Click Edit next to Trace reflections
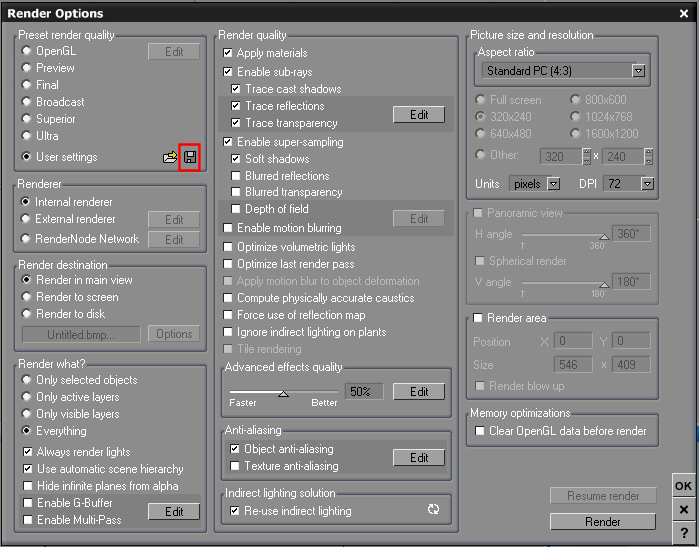 (x=419, y=115)
